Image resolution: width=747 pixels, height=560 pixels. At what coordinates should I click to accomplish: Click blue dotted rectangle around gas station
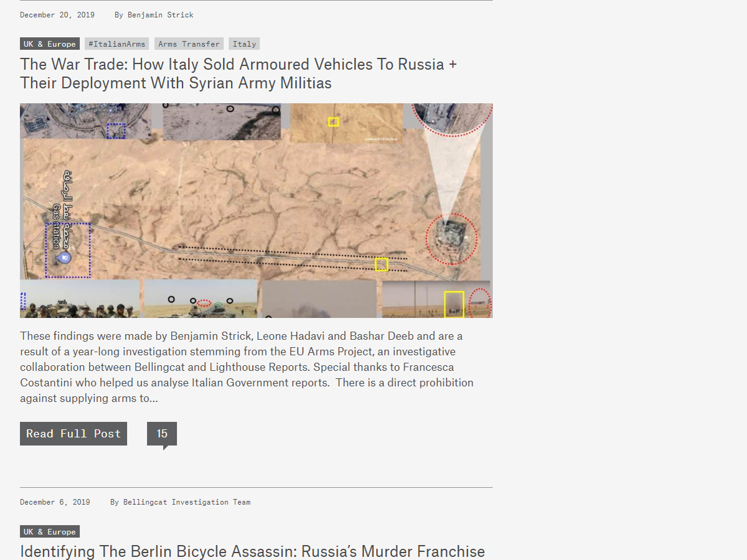coord(68,250)
